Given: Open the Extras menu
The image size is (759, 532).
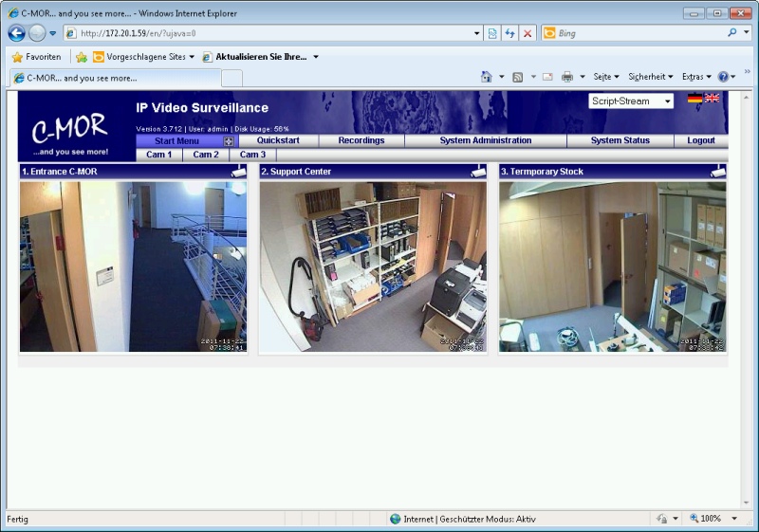Looking at the screenshot, I should [x=696, y=77].
